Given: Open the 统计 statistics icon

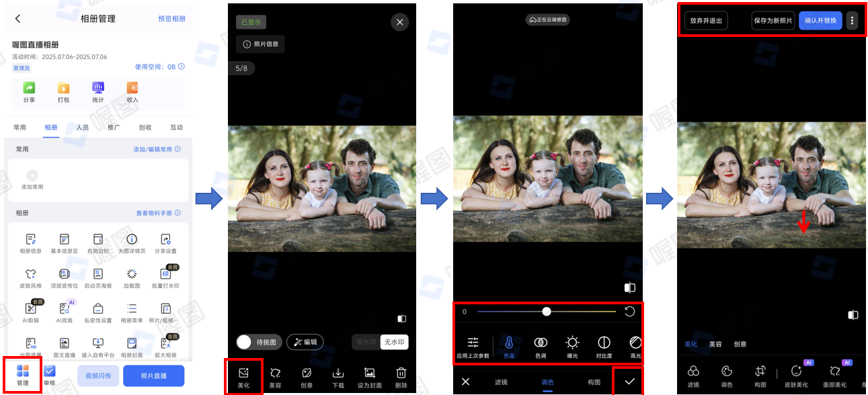Looking at the screenshot, I should click(x=98, y=88).
